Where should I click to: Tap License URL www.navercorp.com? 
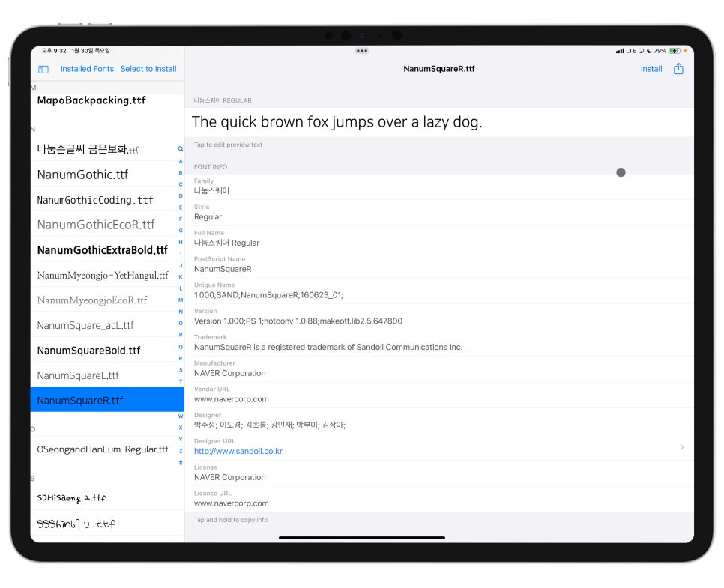tap(232, 503)
